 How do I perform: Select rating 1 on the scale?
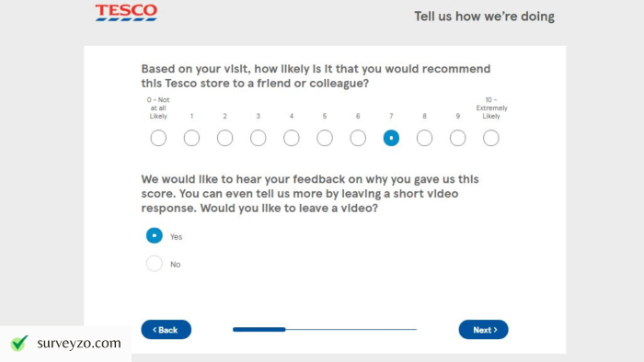191,138
